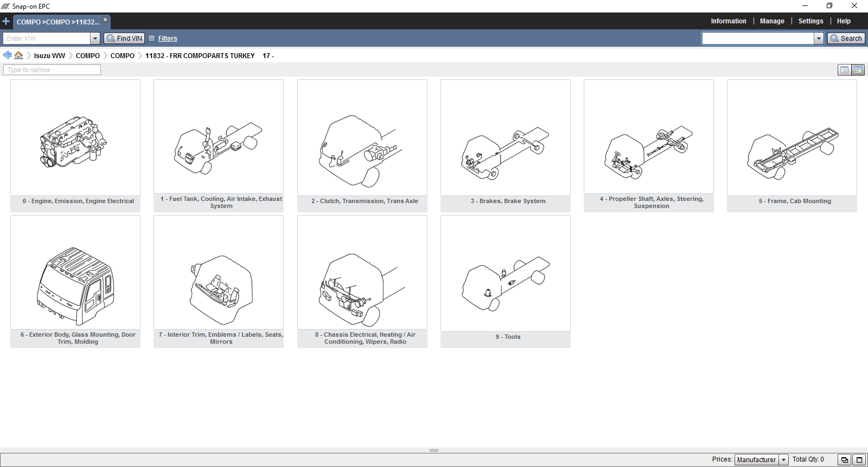The image size is (868, 467).
Task: Enable the Filters checkbox
Action: [152, 39]
